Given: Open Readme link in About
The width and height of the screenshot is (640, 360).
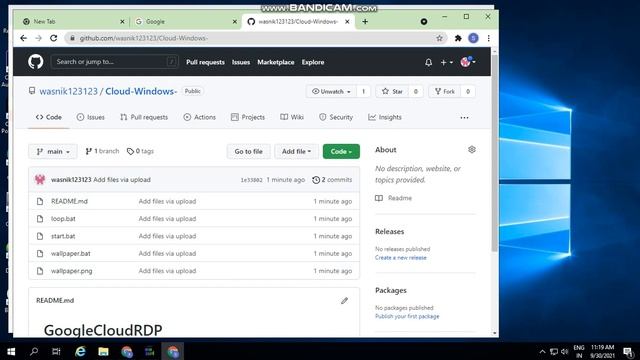Looking at the screenshot, I should click(394, 198).
